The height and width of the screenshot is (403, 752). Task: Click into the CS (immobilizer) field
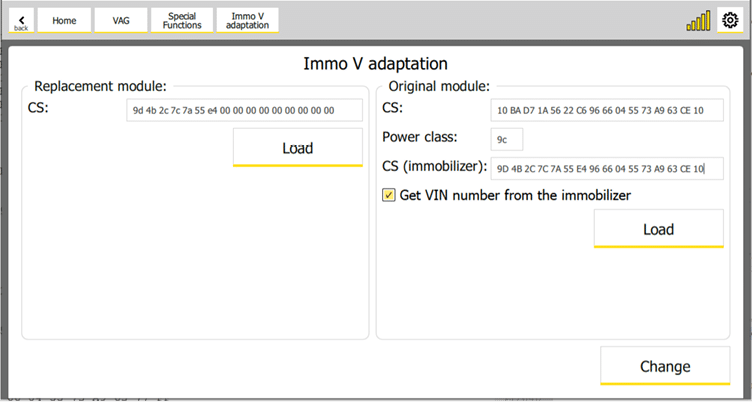point(606,168)
